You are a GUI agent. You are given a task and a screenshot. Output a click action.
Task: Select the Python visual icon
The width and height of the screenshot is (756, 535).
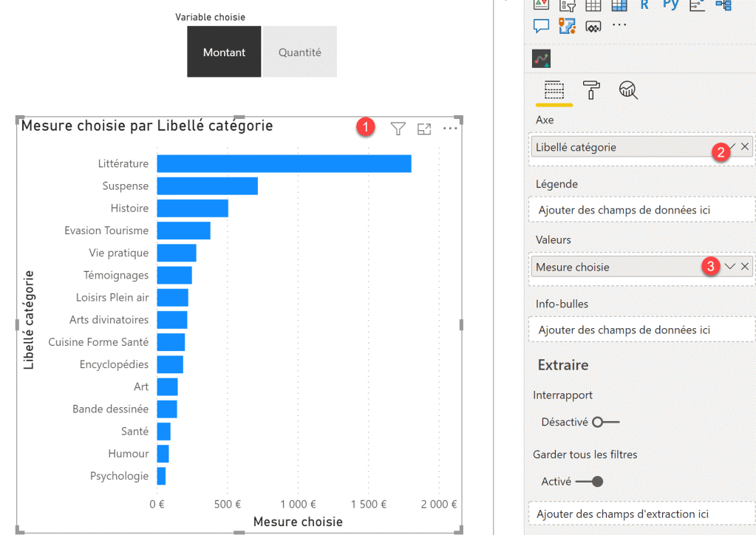[x=670, y=6]
